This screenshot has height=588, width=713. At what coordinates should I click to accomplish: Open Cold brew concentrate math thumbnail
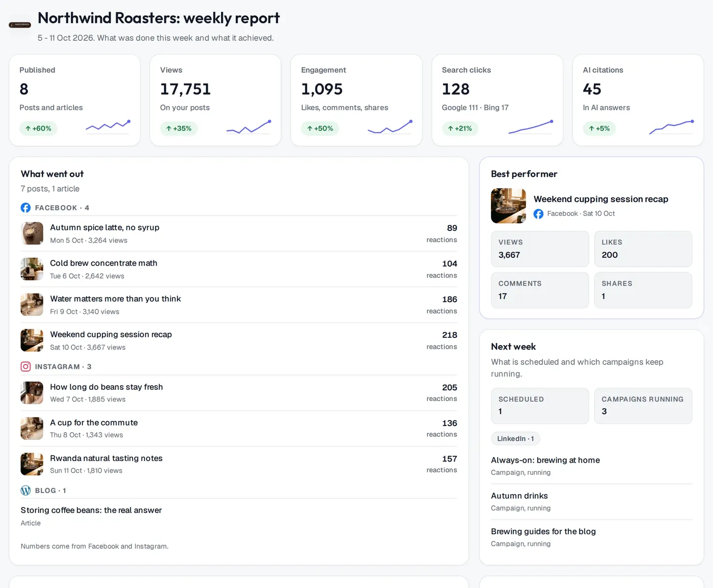point(32,269)
